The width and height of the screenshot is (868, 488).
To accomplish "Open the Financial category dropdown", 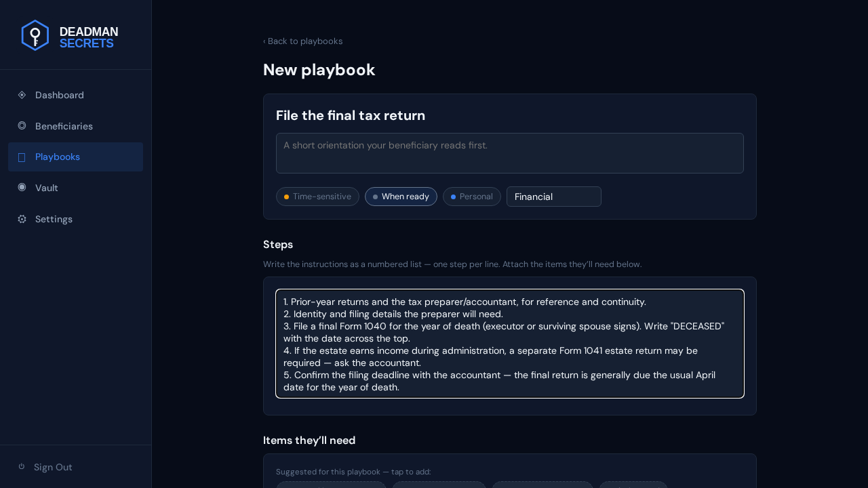I will pos(554,197).
